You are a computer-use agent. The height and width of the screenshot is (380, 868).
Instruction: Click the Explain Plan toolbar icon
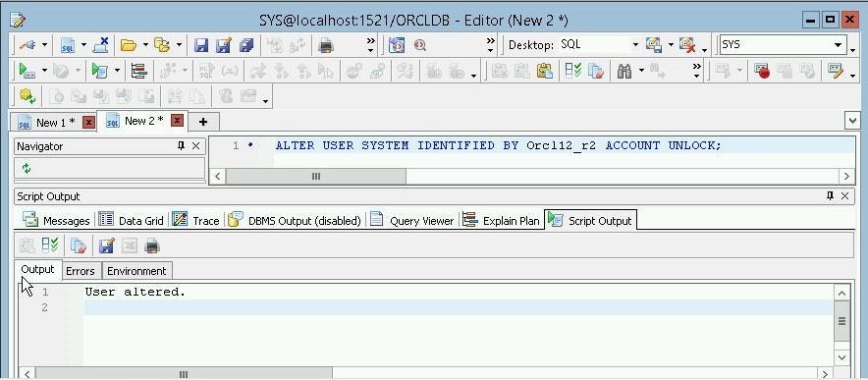pos(138,71)
